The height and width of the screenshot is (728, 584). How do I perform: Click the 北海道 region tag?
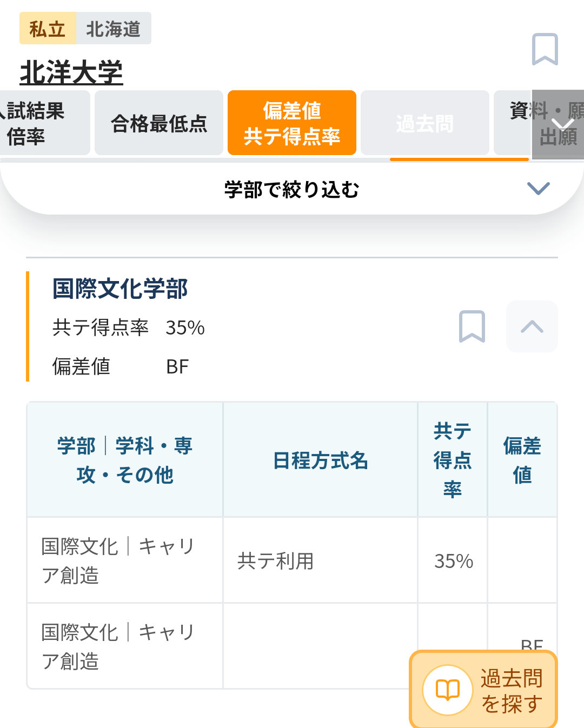point(114,29)
